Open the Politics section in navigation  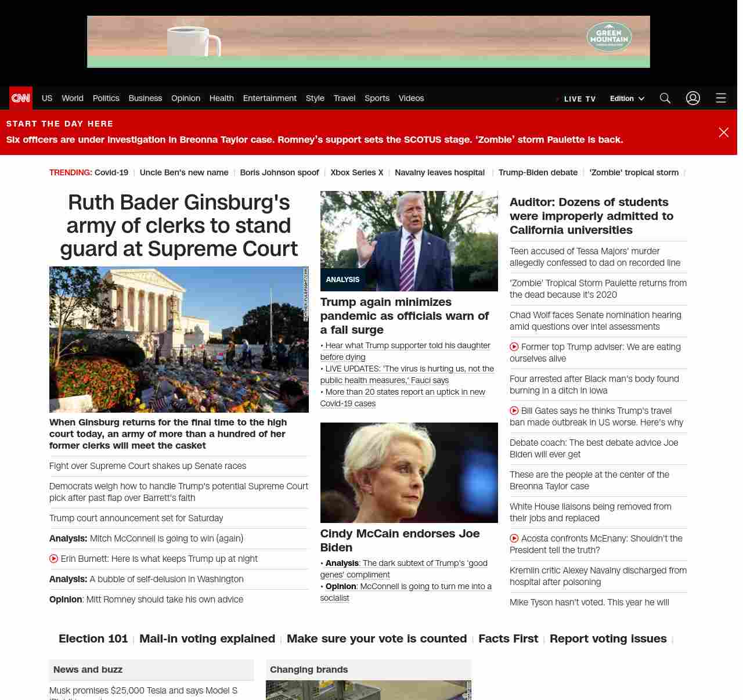pos(106,98)
